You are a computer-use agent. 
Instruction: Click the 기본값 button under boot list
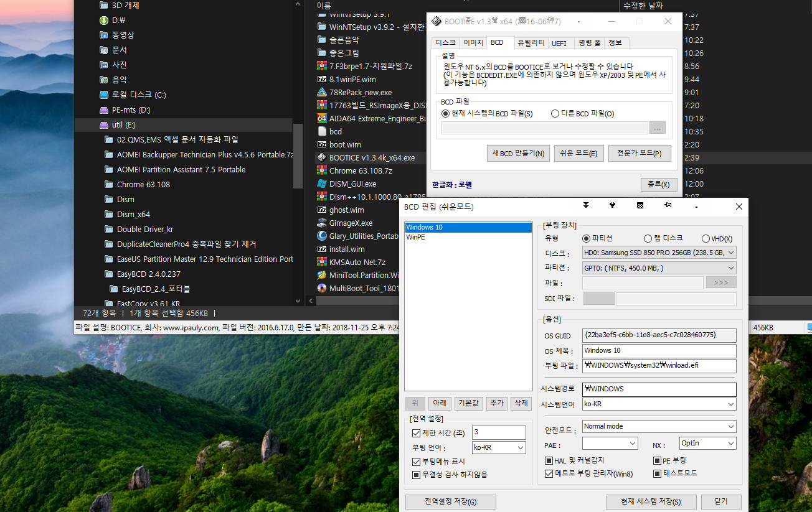[x=468, y=403]
